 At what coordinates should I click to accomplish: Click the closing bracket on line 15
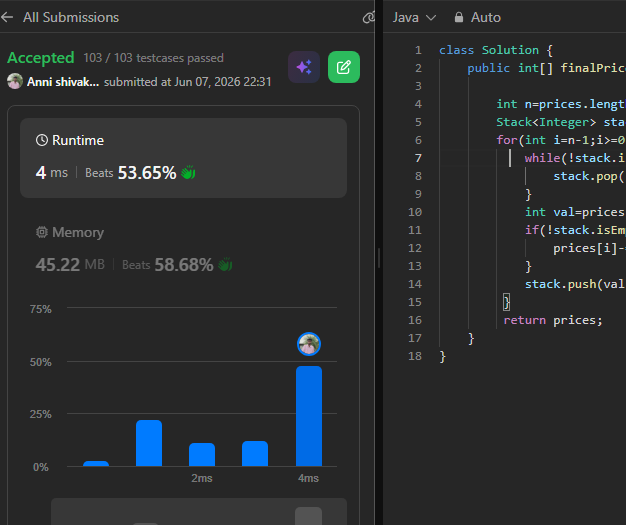[507, 302]
